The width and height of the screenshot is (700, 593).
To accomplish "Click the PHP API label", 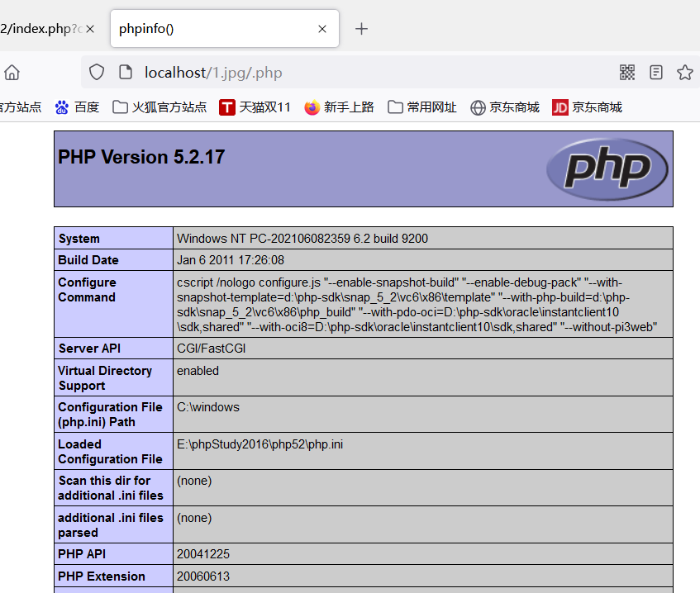I will [x=82, y=553].
